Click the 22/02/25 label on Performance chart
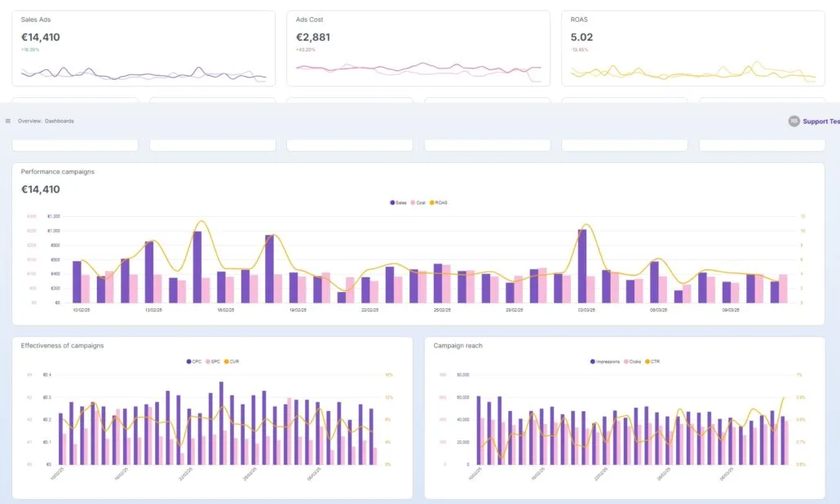840x504 pixels. point(369,310)
